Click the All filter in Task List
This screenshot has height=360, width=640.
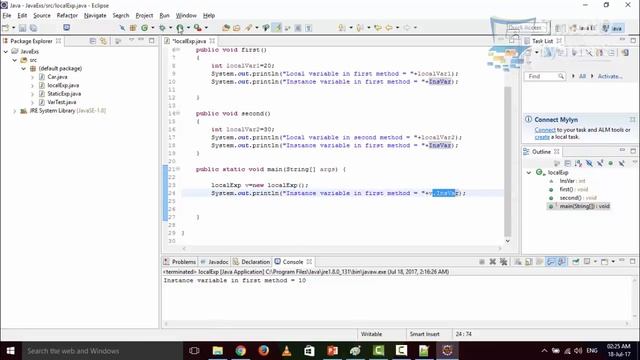pos(582,76)
